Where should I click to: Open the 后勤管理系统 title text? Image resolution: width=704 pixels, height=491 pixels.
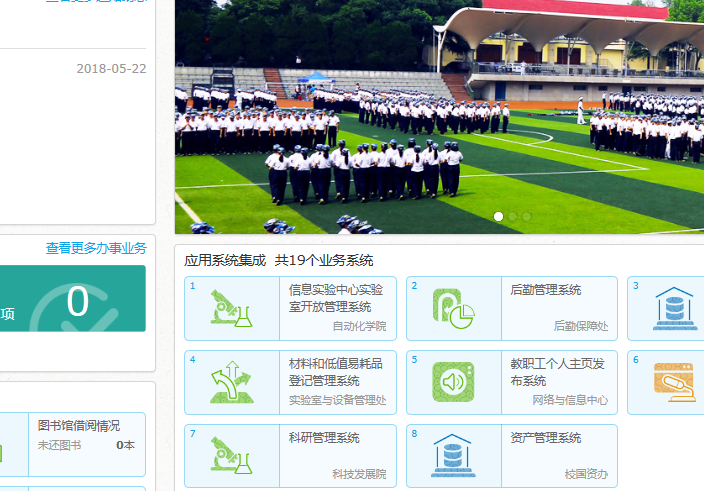pyautogui.click(x=545, y=290)
